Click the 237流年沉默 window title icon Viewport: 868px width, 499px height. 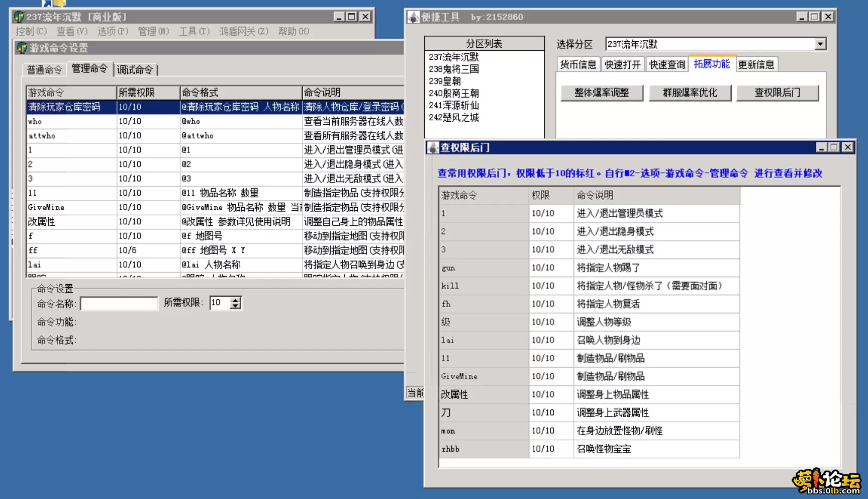tap(19, 17)
